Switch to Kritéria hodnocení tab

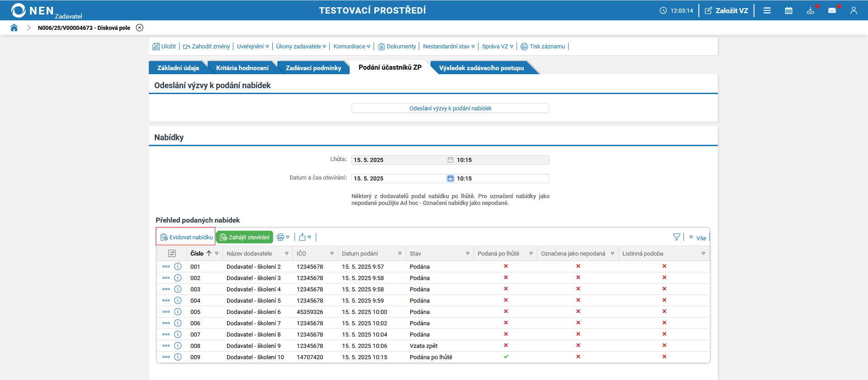[x=242, y=68]
